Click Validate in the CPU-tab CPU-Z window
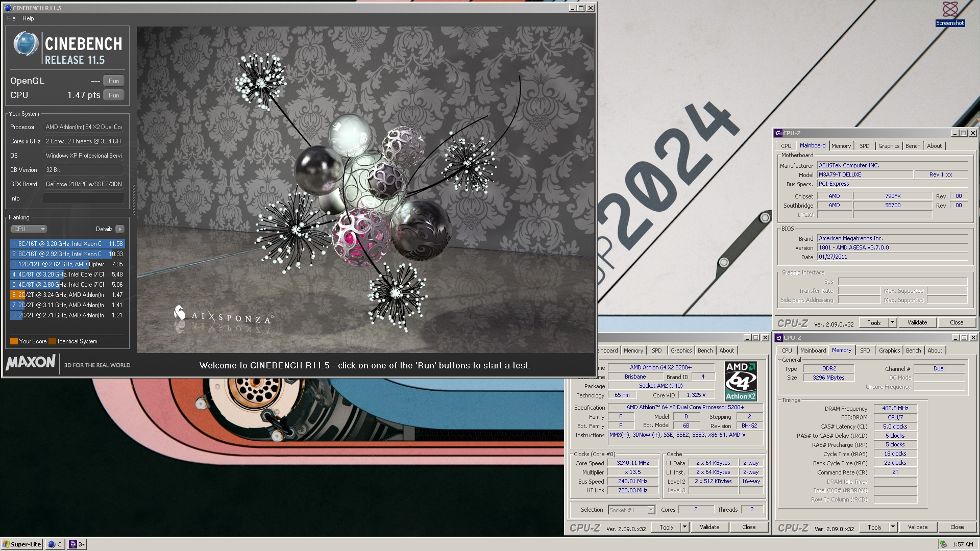Screen dimensions: 980x551 pos(709,527)
